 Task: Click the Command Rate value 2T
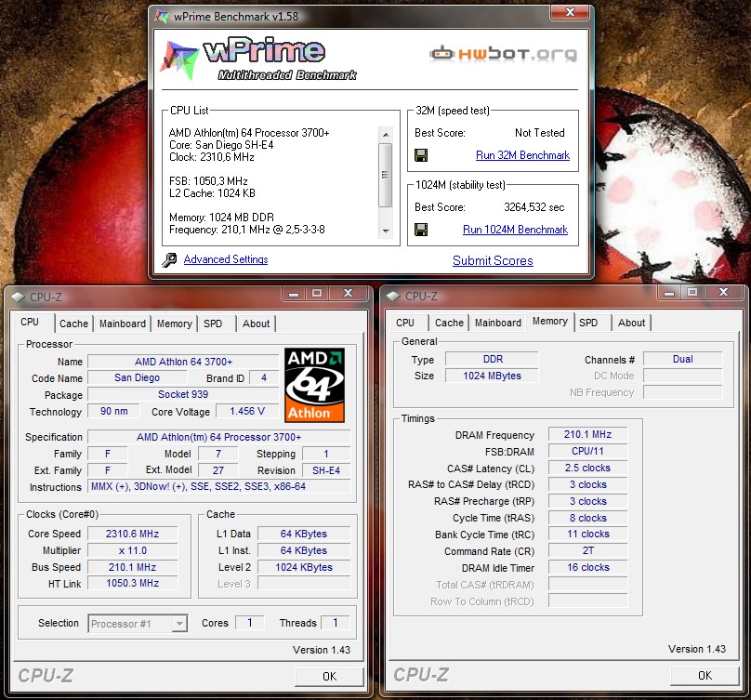587,551
